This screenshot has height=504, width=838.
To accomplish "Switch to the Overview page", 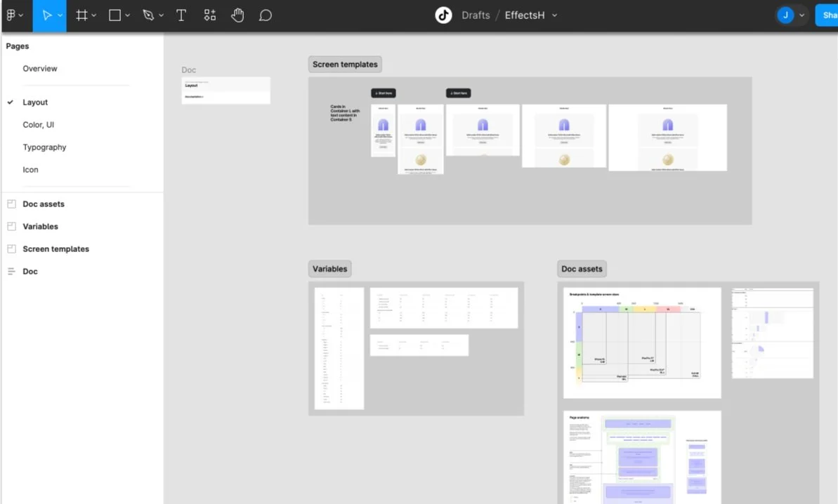I will pos(40,68).
